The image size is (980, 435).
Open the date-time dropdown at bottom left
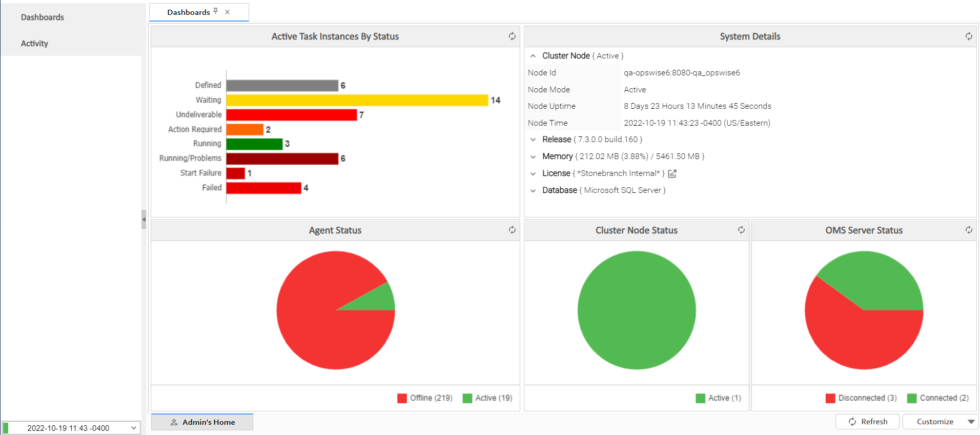click(133, 428)
